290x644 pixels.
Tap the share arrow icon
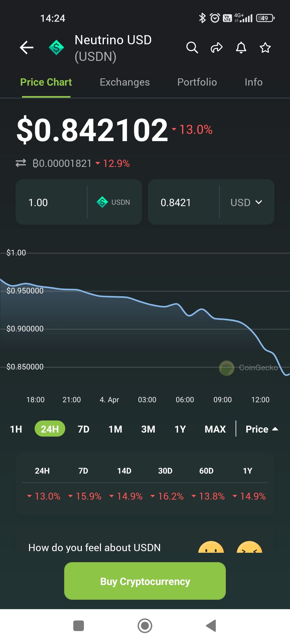217,48
